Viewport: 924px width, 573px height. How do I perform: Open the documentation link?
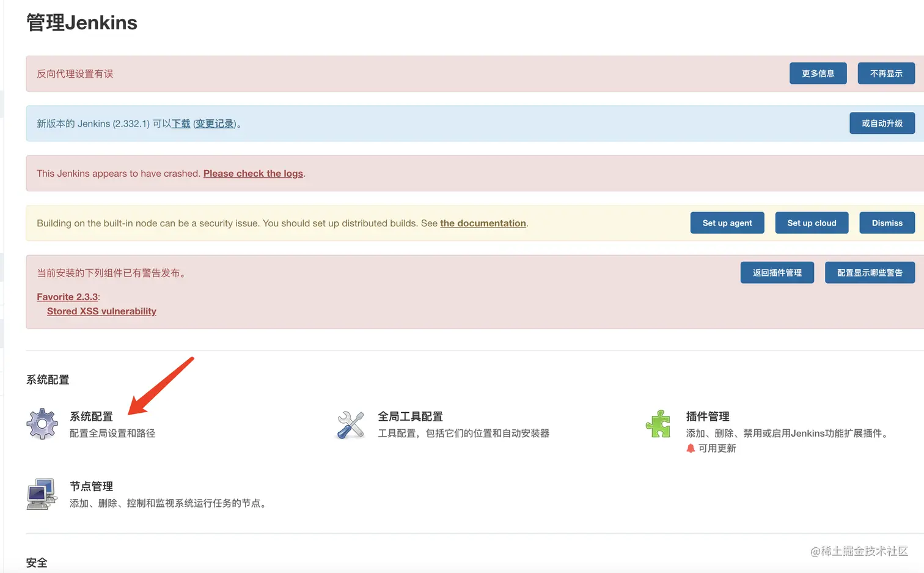click(483, 223)
